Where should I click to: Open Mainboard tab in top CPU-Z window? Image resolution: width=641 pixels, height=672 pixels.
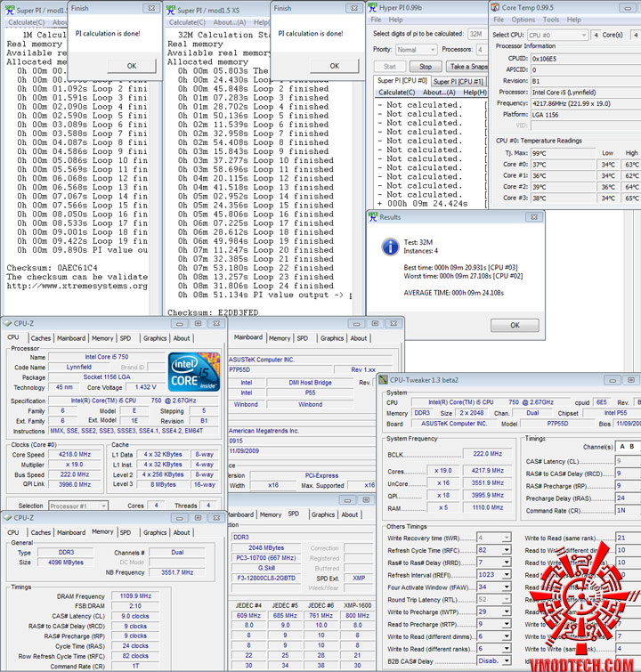pyautogui.click(x=71, y=338)
